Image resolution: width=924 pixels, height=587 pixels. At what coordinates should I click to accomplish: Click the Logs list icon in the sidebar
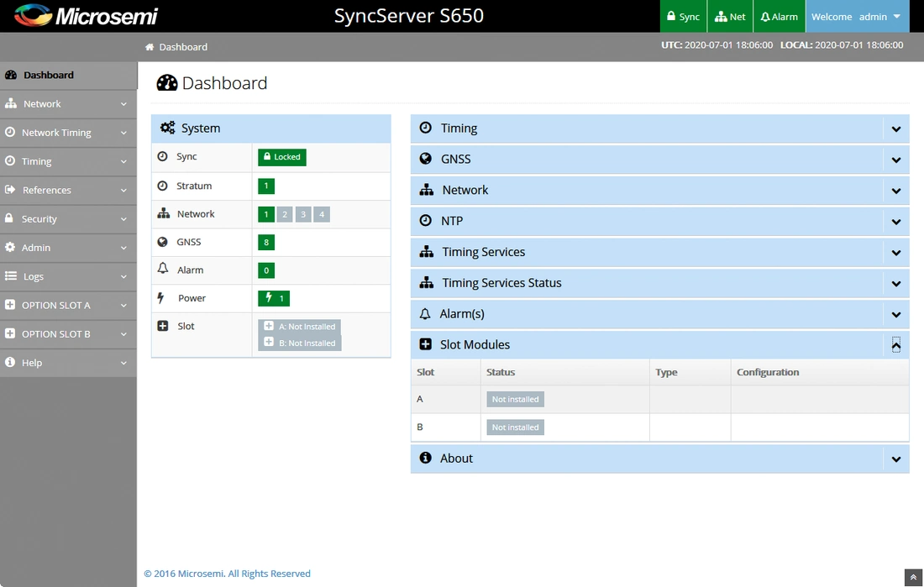pos(11,275)
